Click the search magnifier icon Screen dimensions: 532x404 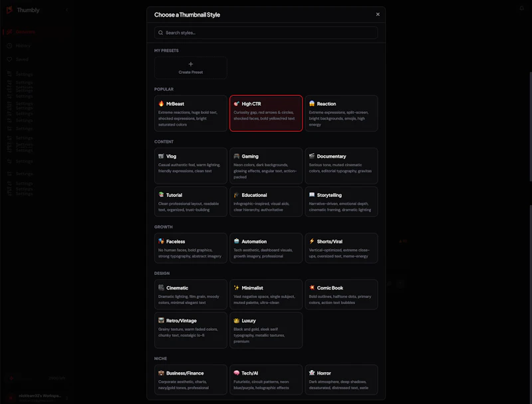pos(161,33)
